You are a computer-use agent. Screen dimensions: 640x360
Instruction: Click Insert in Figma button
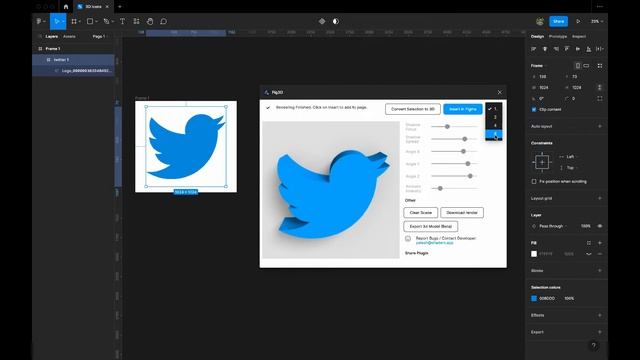tap(462, 109)
